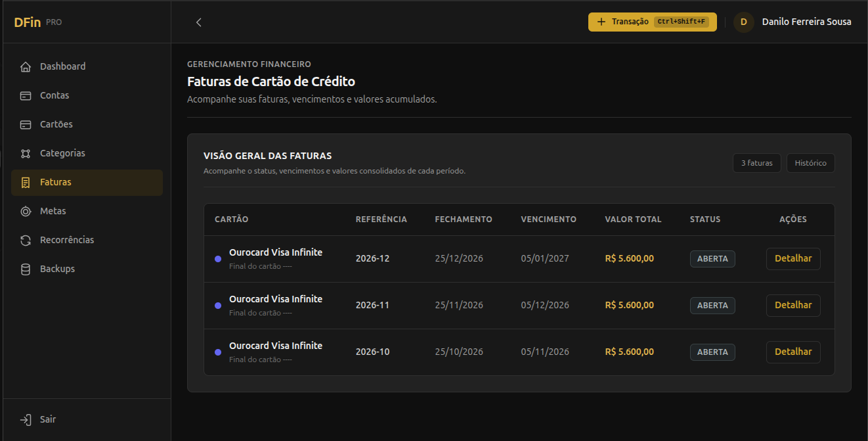Viewport: 868px width, 441px height.
Task: Click the Sair label in sidebar
Action: tap(48, 419)
